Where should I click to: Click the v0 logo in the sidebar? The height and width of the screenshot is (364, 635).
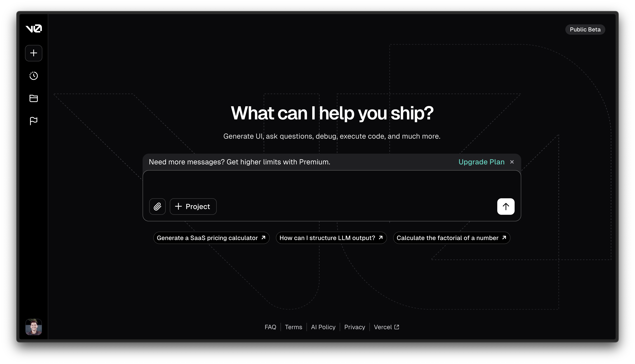(34, 28)
